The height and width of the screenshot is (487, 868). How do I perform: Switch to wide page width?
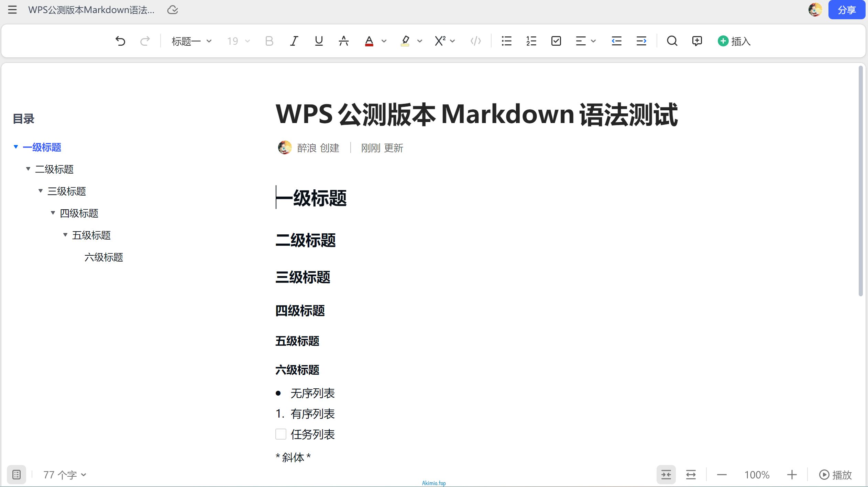pyautogui.click(x=691, y=475)
